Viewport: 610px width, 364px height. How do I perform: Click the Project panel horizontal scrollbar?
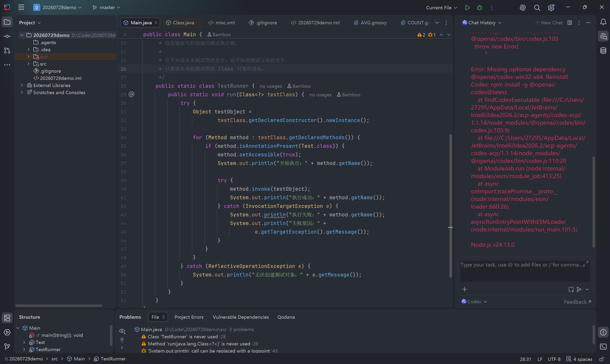click(x=58, y=306)
